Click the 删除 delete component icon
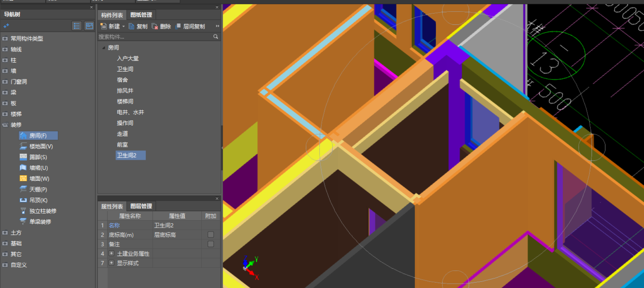644x288 pixels. pyautogui.click(x=155, y=26)
